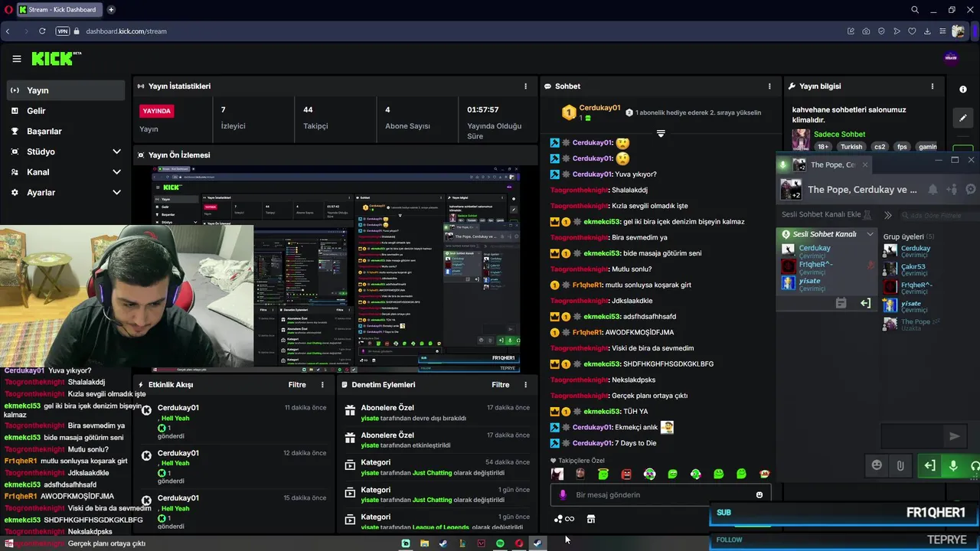
Task: Open the Kick hamburger menu
Action: pyautogui.click(x=16, y=59)
